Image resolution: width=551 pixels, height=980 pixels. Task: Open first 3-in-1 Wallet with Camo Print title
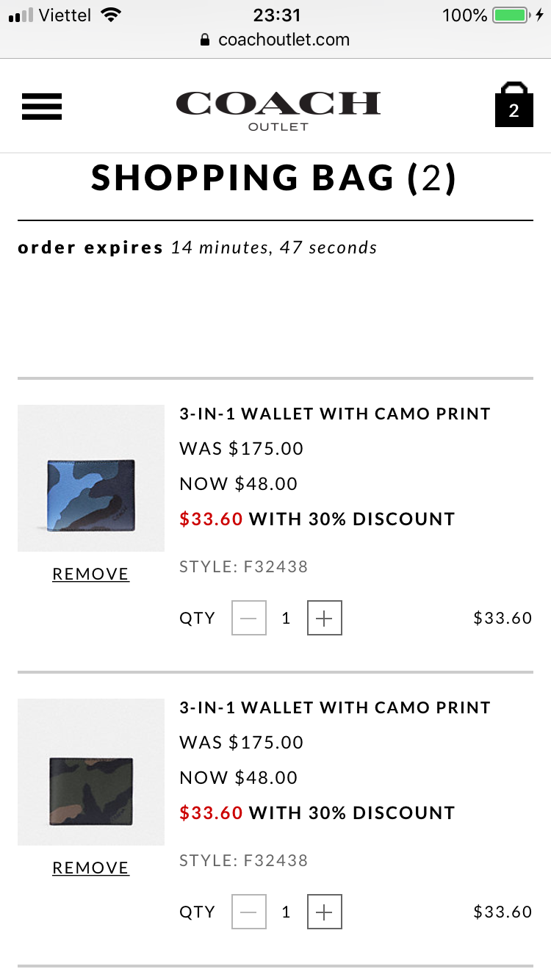(335, 414)
